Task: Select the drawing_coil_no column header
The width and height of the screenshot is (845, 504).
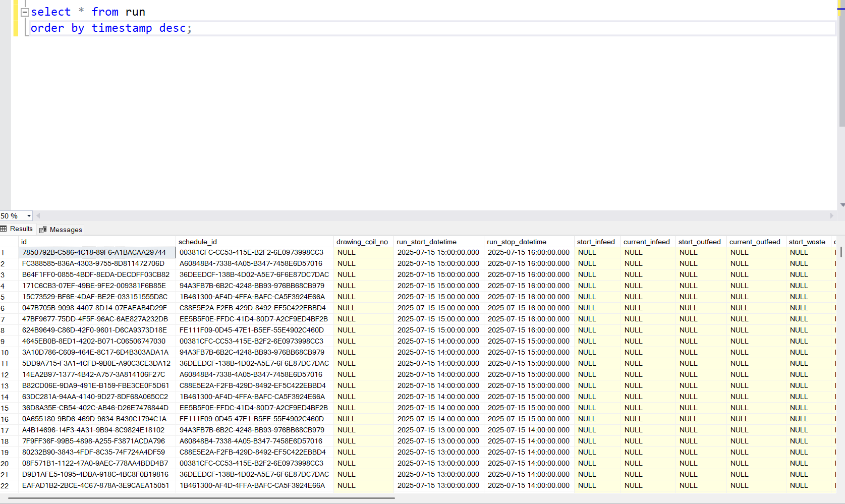Action: (x=364, y=242)
